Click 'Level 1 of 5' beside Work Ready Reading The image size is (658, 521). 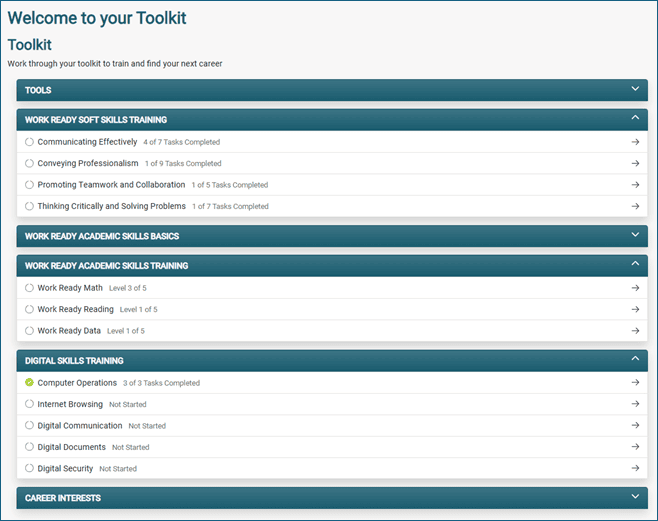(138, 310)
